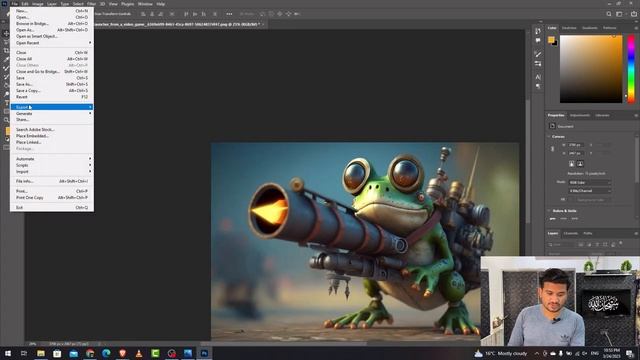Viewport: 640px width, 360px height.
Task: Choose Close All in File menu
Action: tap(52, 59)
